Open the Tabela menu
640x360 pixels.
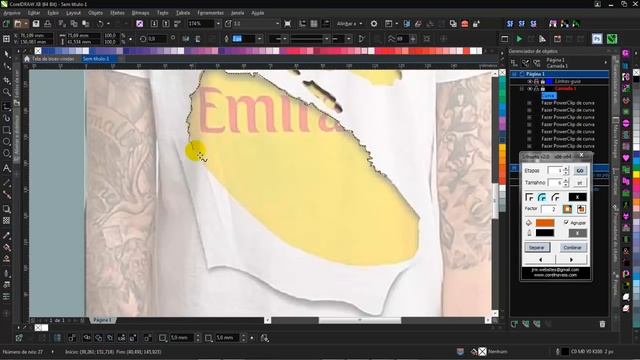pos(183,13)
